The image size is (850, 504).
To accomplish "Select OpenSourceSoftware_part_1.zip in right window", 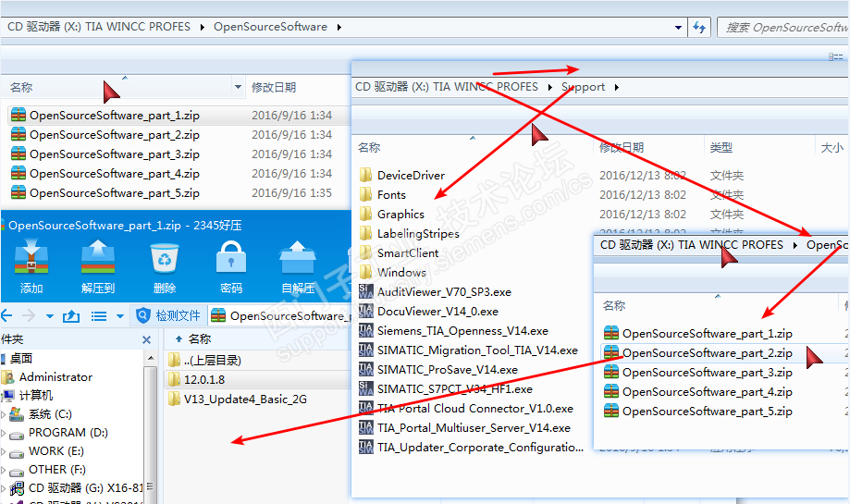I will [698, 334].
